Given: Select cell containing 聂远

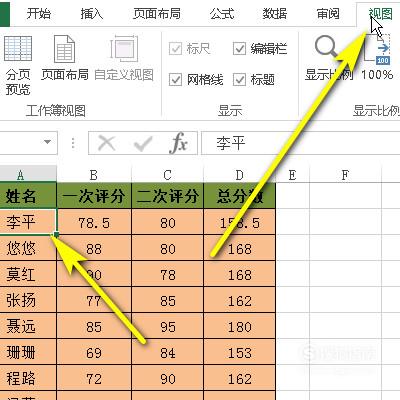Looking at the screenshot, I should pyautogui.click(x=28, y=326).
